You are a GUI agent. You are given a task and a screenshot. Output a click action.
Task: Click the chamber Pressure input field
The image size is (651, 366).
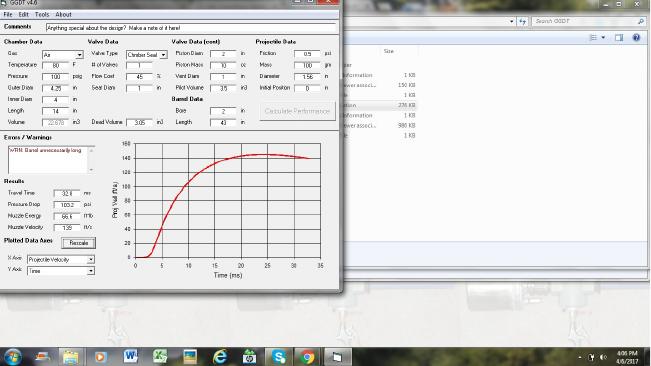[55, 77]
